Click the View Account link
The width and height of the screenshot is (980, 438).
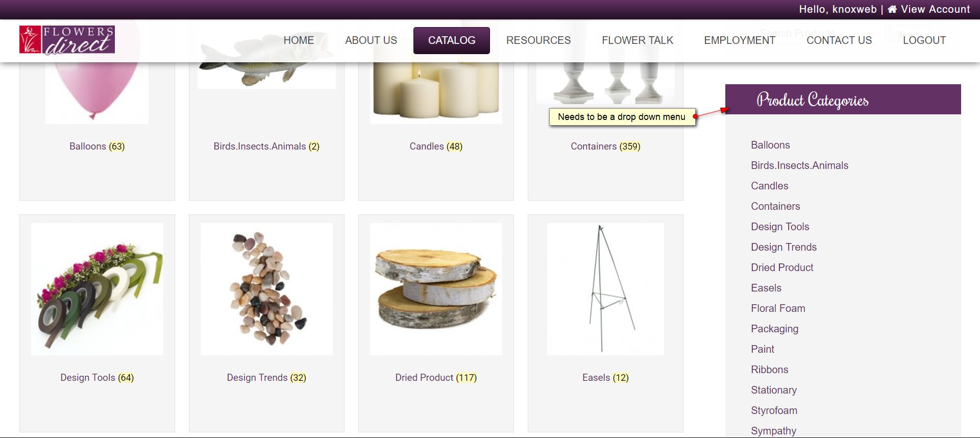(935, 9)
